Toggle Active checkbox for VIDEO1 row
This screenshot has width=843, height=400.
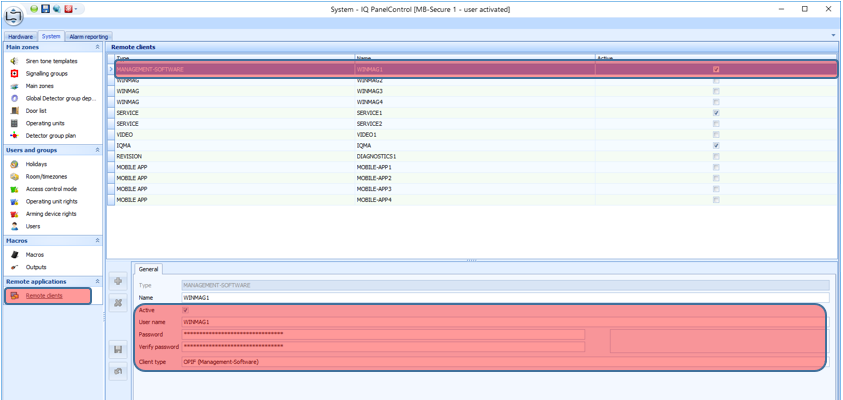pyautogui.click(x=716, y=134)
